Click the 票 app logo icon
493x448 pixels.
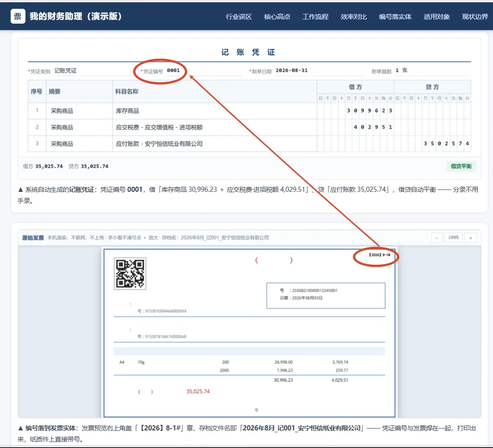click(18, 16)
